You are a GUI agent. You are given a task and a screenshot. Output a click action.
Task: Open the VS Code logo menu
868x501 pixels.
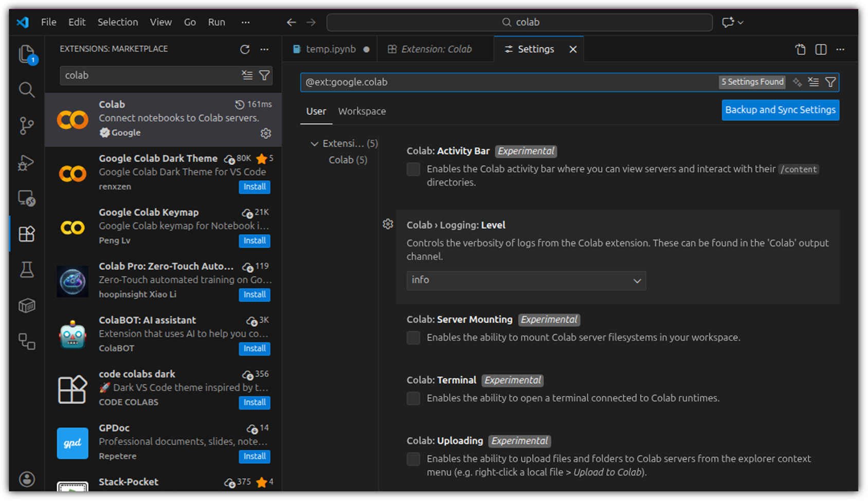click(x=23, y=22)
